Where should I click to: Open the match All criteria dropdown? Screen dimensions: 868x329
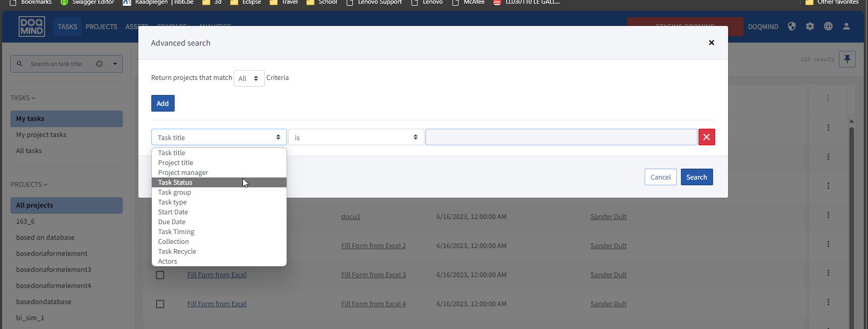pos(249,78)
